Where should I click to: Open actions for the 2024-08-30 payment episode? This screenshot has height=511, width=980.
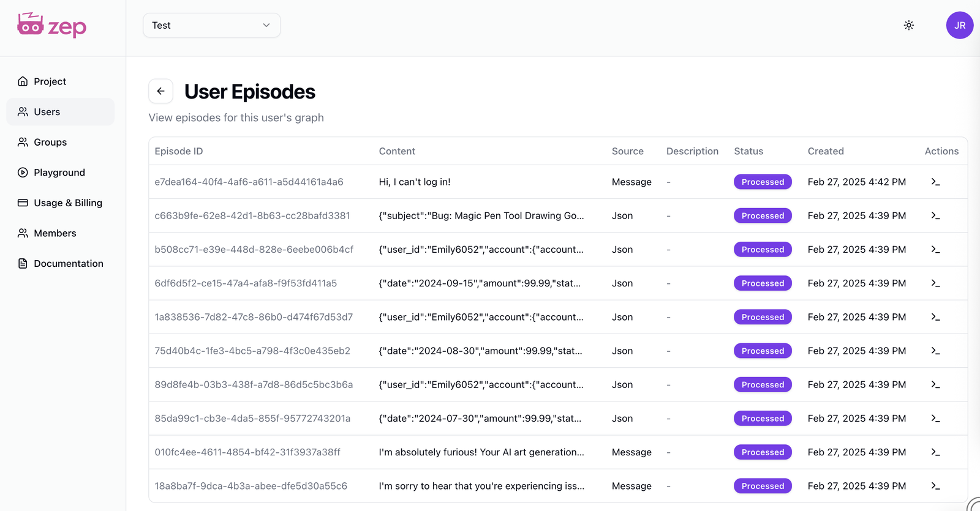pyautogui.click(x=935, y=351)
